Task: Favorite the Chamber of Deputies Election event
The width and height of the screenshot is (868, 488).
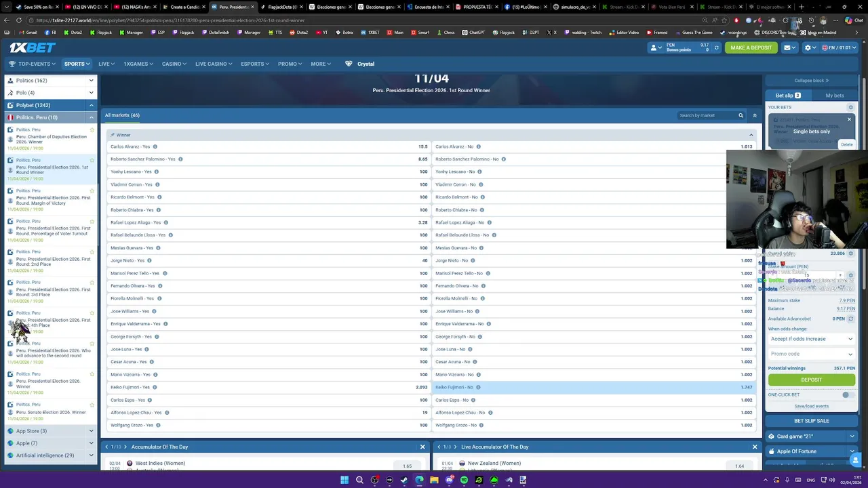Action: pos(92,129)
